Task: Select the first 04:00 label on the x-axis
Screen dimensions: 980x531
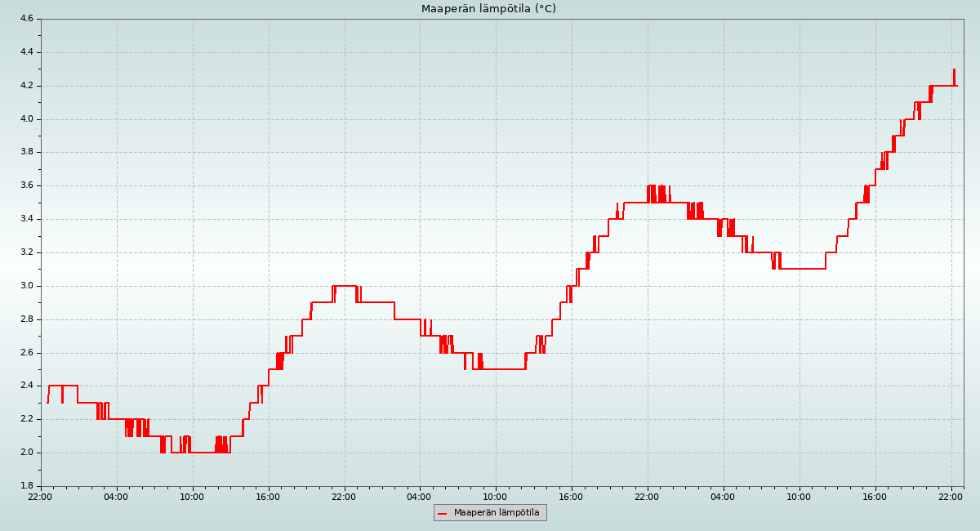Action: (116, 497)
